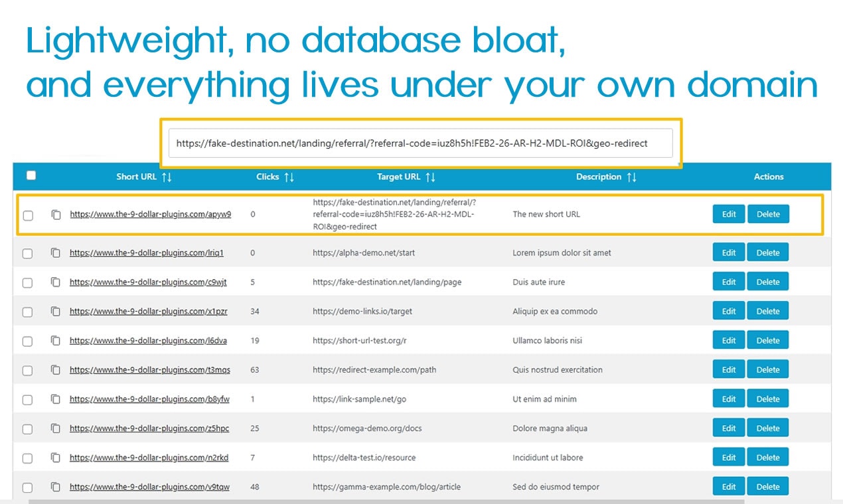843x504 pixels.
Task: Edit the x1pzr short URL entry
Action: pos(729,311)
